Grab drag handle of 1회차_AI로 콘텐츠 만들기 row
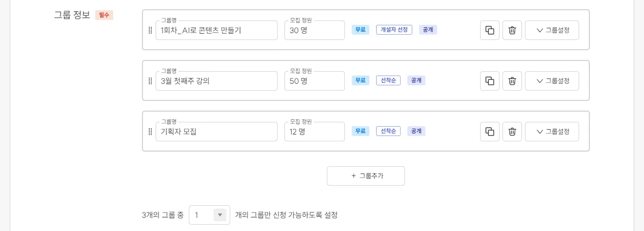644x231 pixels. click(150, 30)
